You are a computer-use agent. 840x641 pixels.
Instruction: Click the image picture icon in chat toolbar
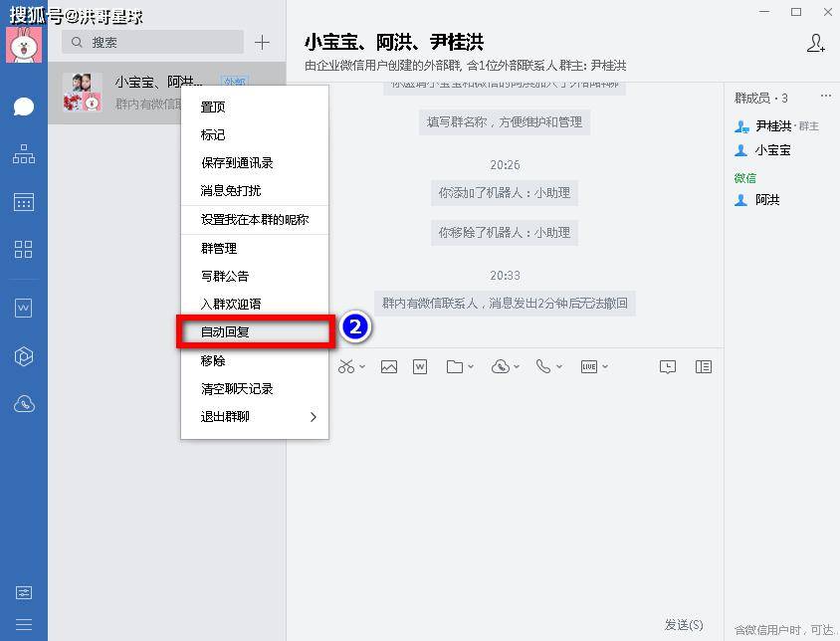tap(388, 367)
